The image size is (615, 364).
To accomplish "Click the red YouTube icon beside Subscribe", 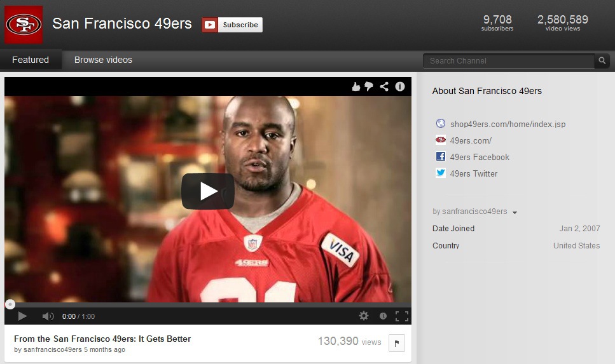I will click(210, 25).
